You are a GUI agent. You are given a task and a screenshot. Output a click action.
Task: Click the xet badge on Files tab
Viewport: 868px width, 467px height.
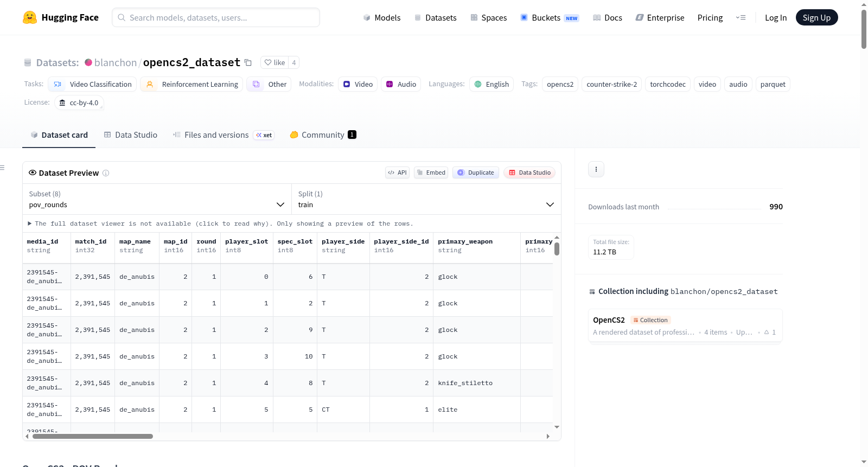click(x=264, y=135)
